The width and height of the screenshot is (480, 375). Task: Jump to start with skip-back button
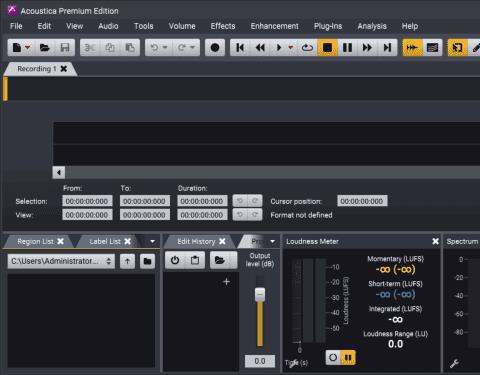point(240,48)
